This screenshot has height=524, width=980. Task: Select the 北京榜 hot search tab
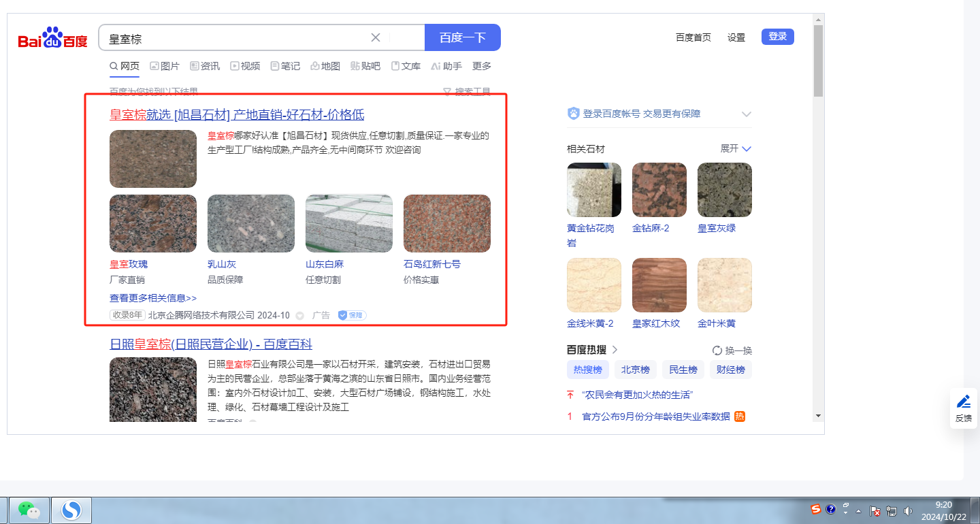(635, 370)
